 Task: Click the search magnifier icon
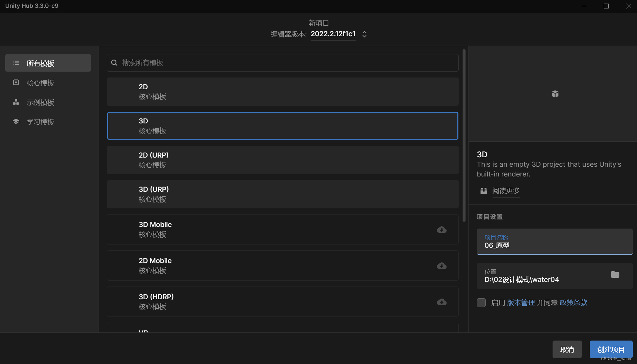(114, 63)
